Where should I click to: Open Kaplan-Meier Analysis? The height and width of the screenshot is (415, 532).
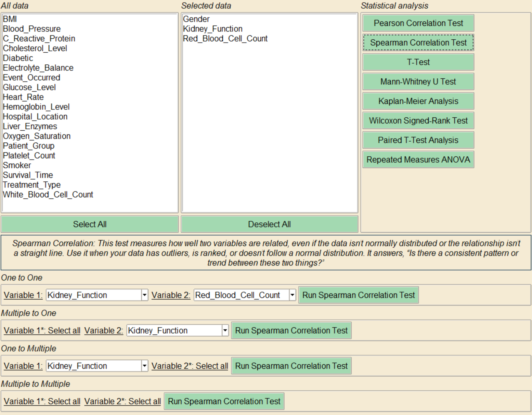tap(418, 101)
